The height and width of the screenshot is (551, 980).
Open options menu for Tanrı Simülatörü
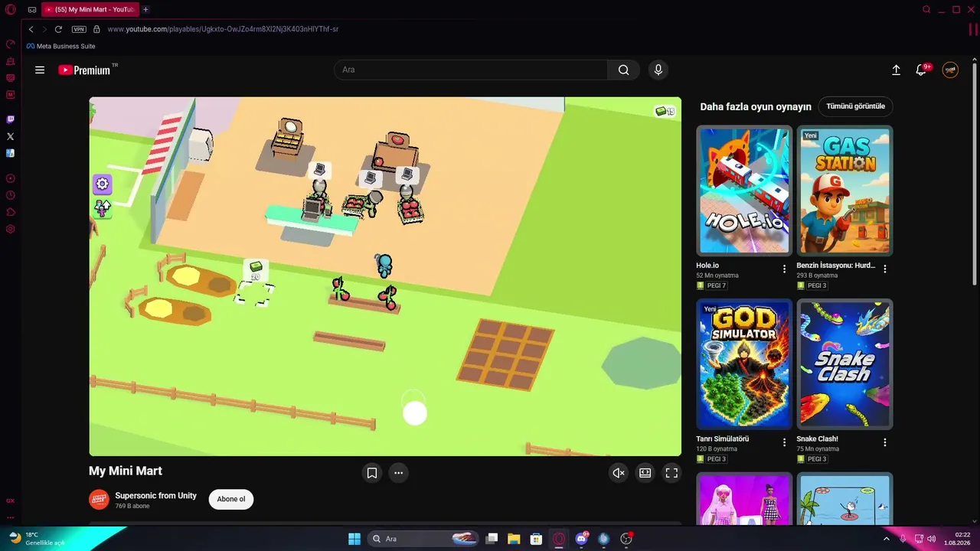click(784, 442)
